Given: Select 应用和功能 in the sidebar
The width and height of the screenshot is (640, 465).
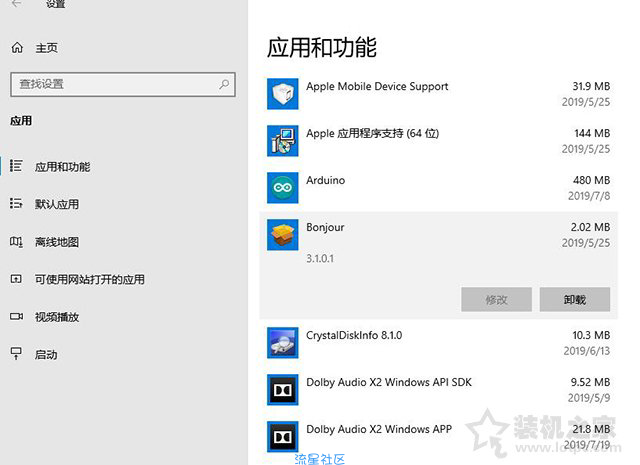Looking at the screenshot, I should (62, 167).
